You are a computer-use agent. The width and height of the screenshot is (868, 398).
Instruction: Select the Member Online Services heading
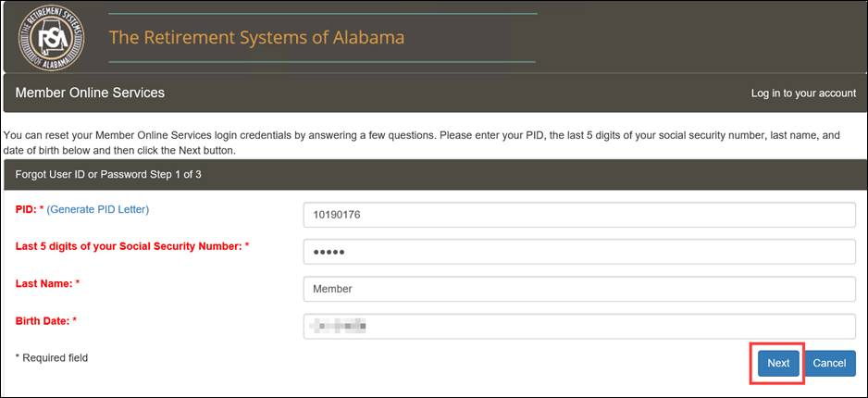[90, 93]
